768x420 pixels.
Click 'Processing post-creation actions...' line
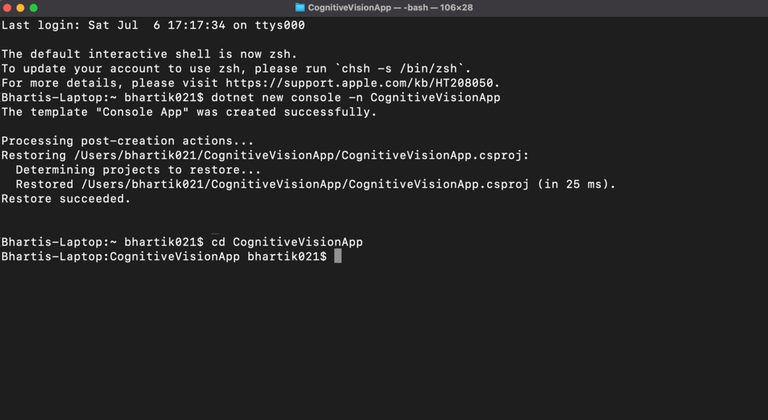click(127, 141)
